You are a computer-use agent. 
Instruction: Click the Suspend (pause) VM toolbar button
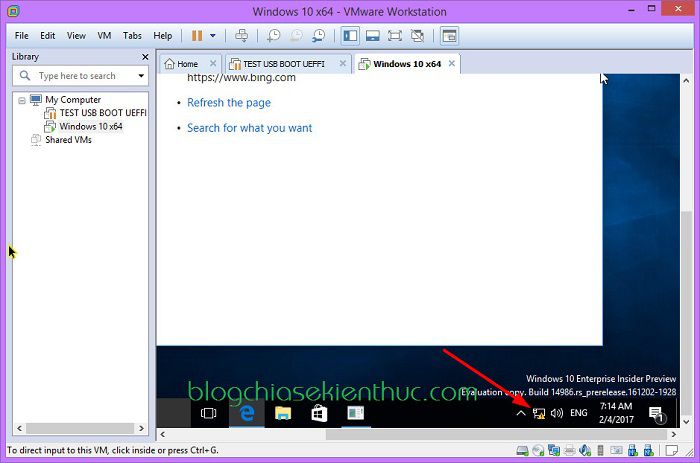tap(197, 36)
